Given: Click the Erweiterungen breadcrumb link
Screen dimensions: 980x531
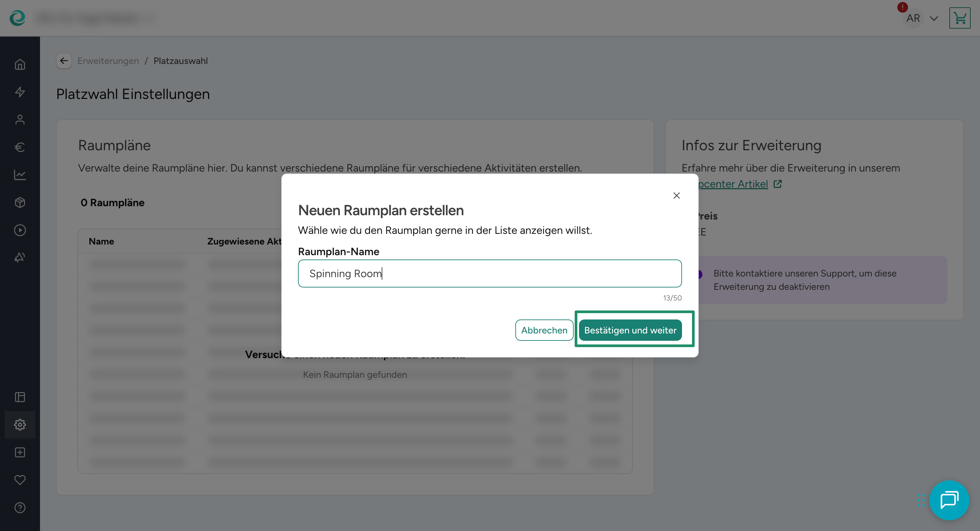Looking at the screenshot, I should [x=108, y=61].
